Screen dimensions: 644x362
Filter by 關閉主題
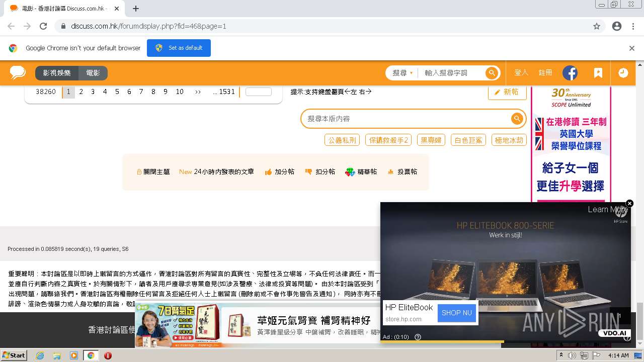coord(153,172)
